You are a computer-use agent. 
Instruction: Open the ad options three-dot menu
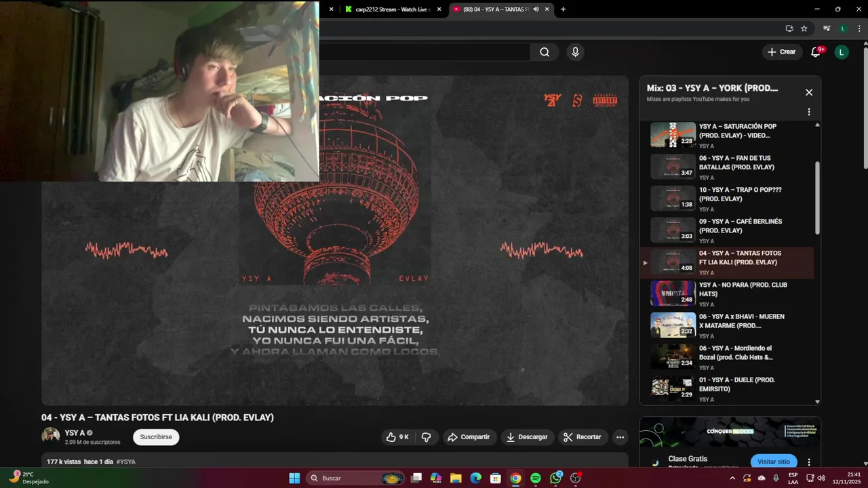coord(808,462)
